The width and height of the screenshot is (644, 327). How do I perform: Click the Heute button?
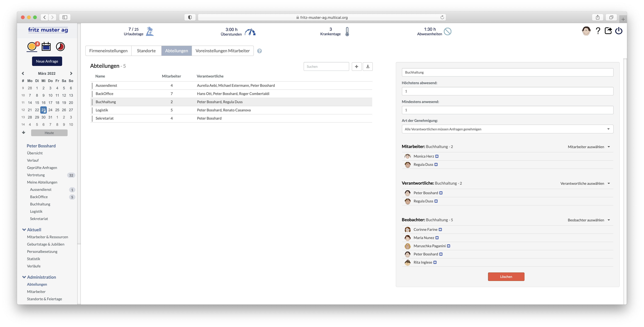[49, 133]
